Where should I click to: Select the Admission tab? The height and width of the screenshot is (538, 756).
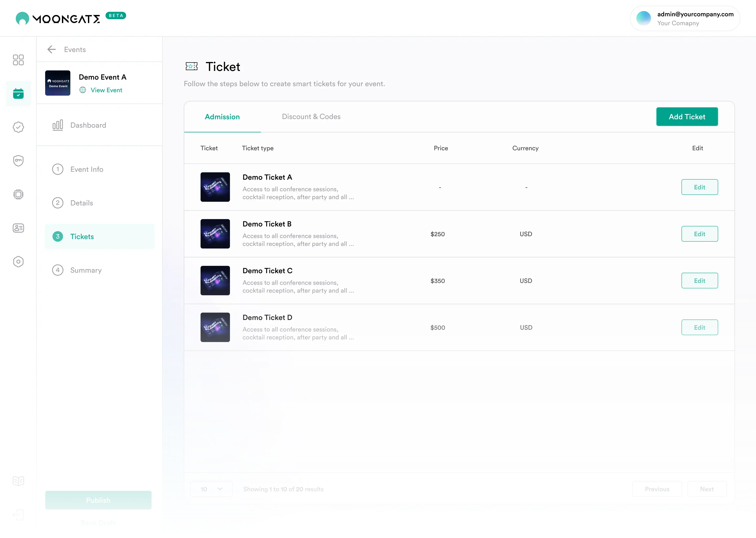(x=222, y=117)
